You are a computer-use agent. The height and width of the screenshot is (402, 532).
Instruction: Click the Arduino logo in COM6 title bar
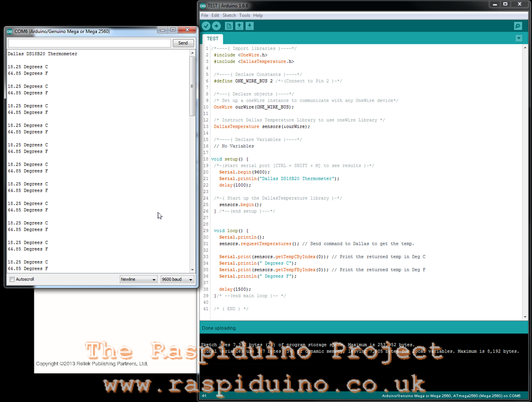9,31
